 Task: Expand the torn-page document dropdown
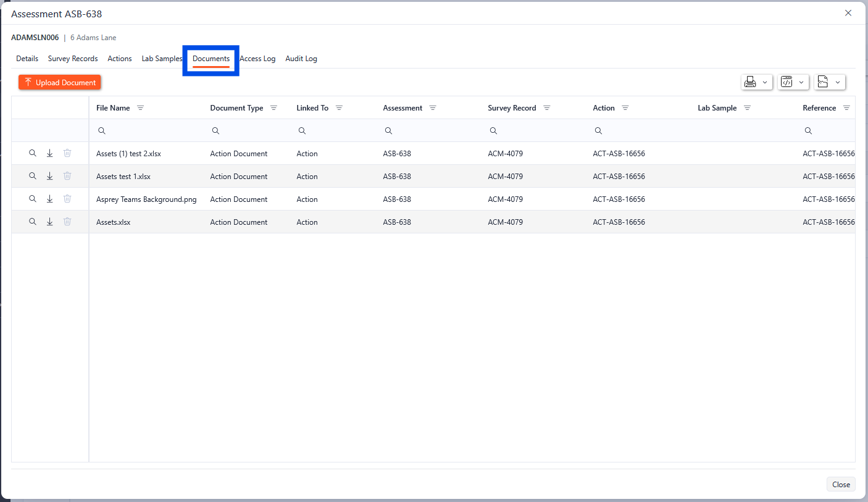click(829, 82)
